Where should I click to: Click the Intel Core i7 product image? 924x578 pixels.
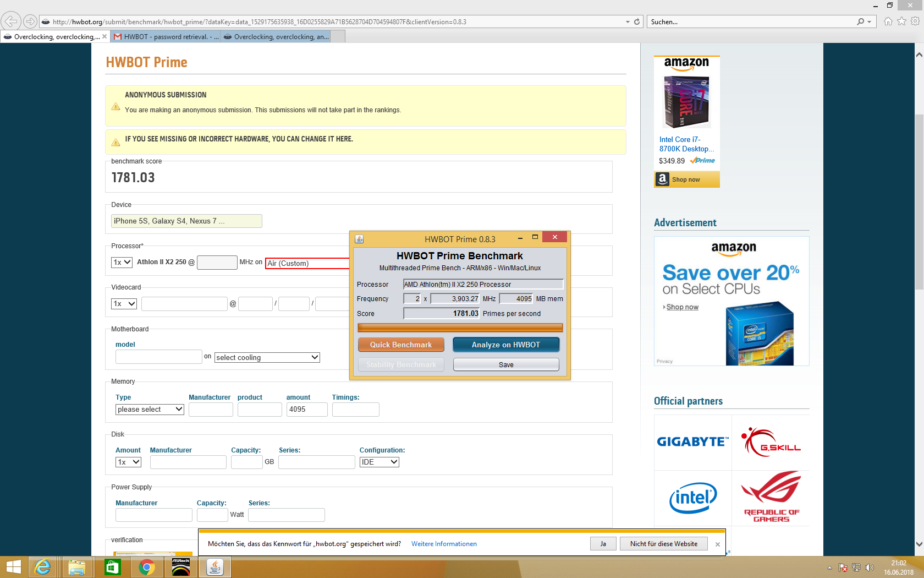click(686, 102)
